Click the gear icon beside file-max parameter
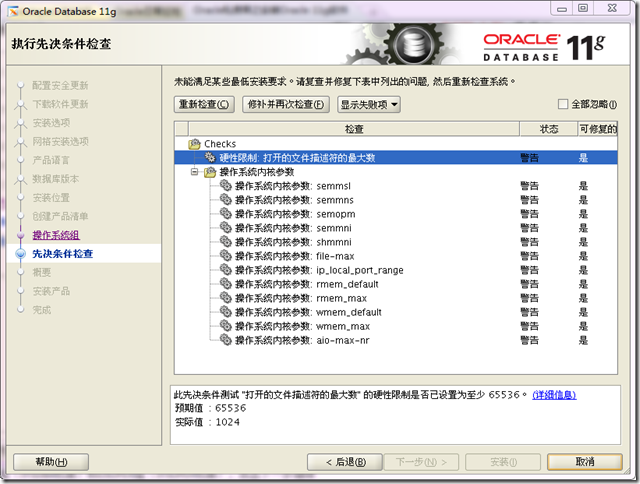The width and height of the screenshot is (640, 484). click(x=226, y=255)
